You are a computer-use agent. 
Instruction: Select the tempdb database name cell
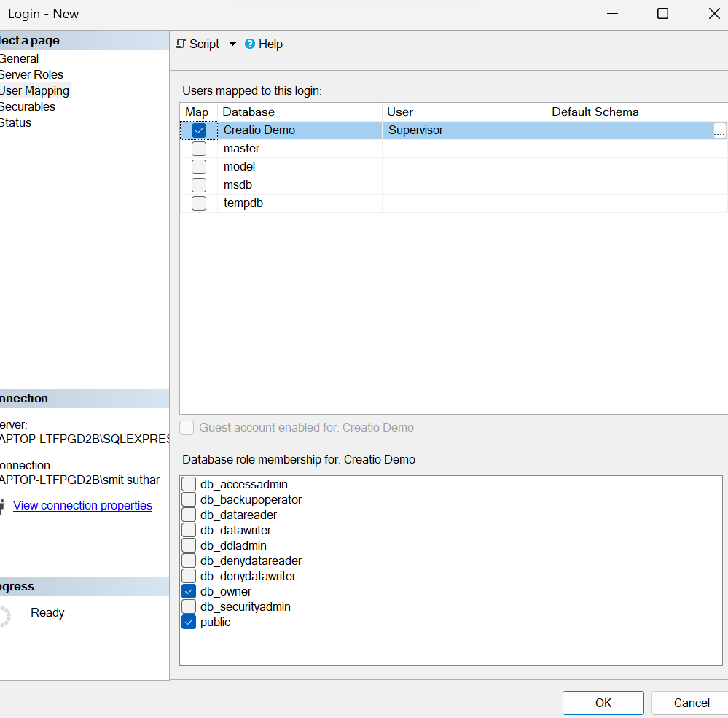[x=300, y=203]
